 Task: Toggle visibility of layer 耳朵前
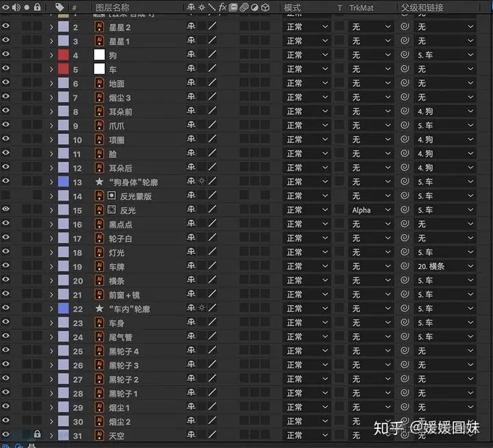(5, 111)
